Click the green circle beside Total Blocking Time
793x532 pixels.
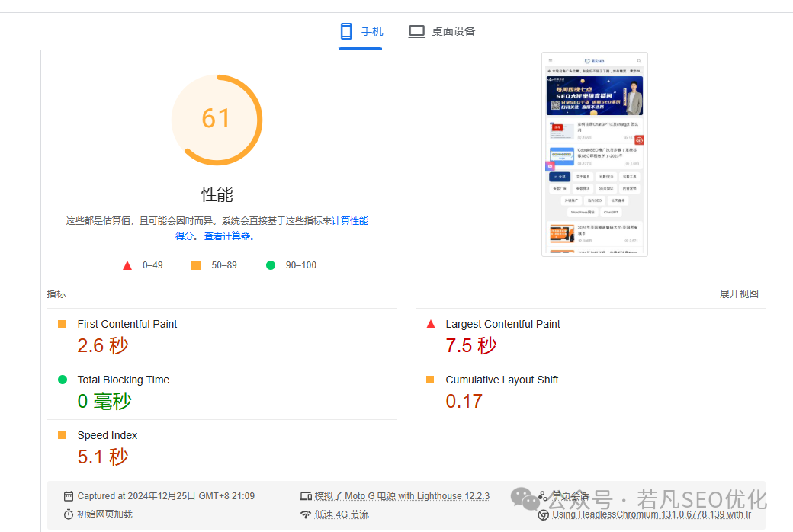coord(63,380)
